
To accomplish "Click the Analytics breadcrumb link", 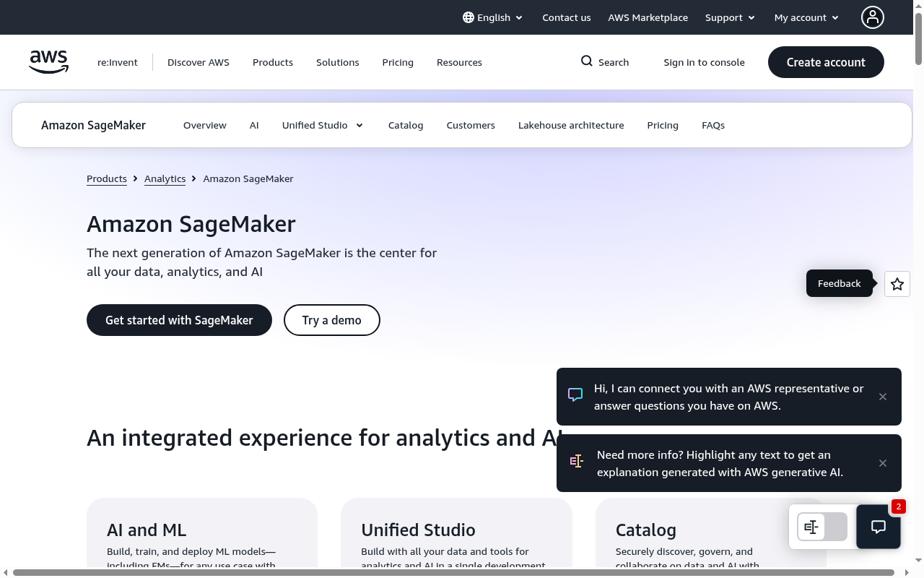I will [165, 178].
